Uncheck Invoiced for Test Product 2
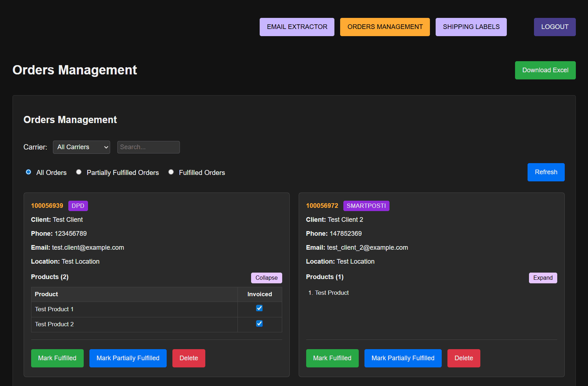 [x=259, y=323]
